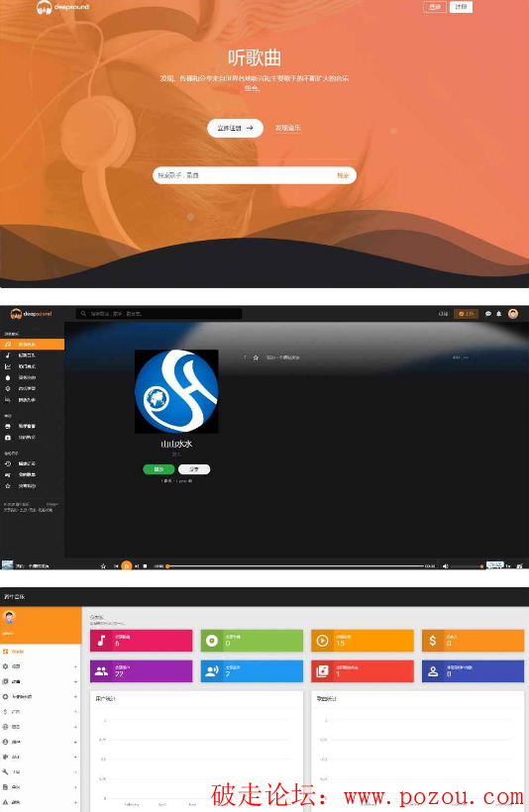Click the dollar sign icon on orange card

click(x=433, y=641)
